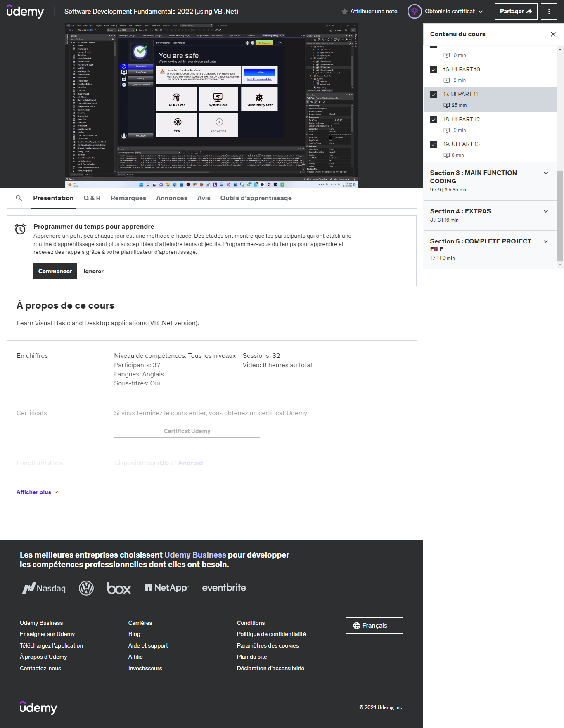Click the Udemy logo in footer
Screen dimensions: 564x728
(38, 707)
